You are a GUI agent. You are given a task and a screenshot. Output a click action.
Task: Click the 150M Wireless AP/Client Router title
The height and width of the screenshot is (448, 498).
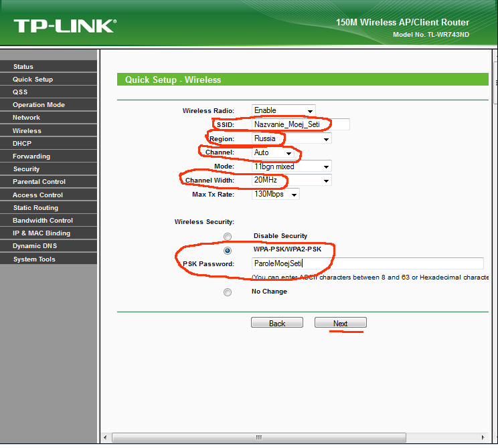click(402, 22)
